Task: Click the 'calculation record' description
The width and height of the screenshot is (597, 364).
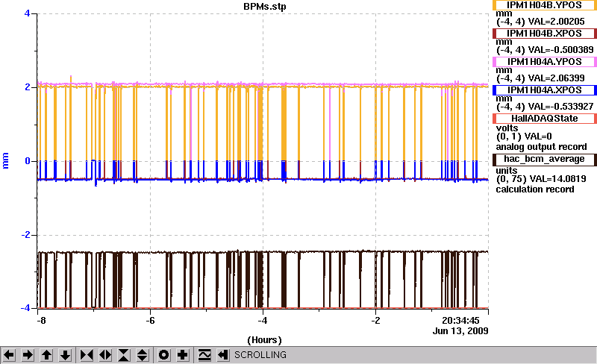Action: tap(535, 189)
